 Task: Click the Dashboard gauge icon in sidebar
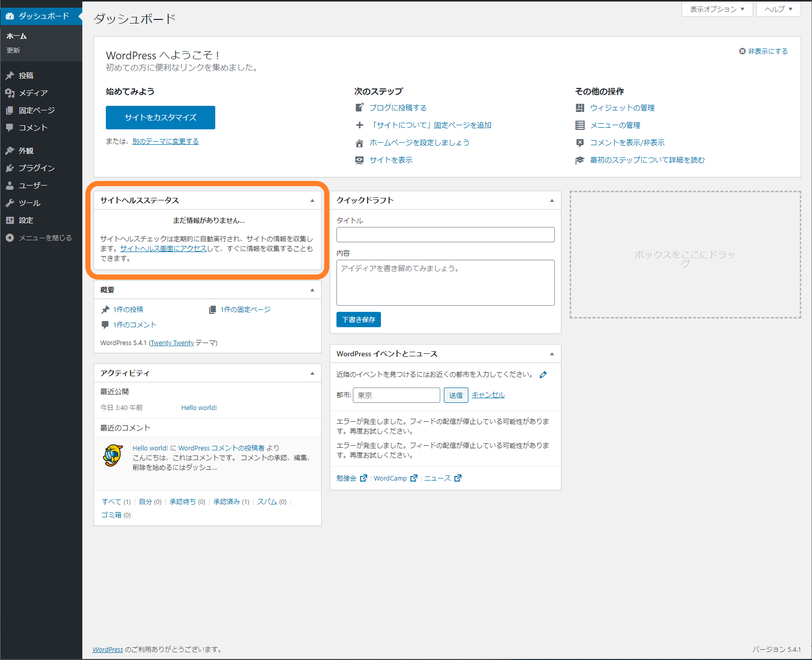click(x=10, y=16)
